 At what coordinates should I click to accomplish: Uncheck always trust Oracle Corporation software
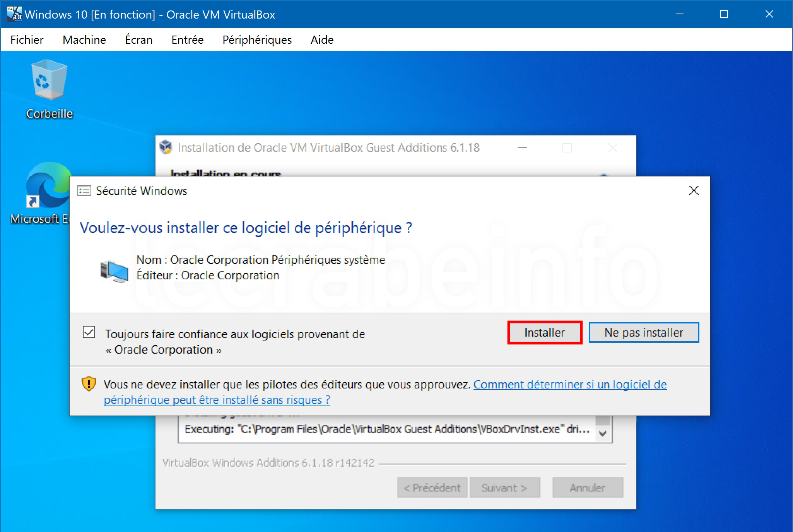89,332
